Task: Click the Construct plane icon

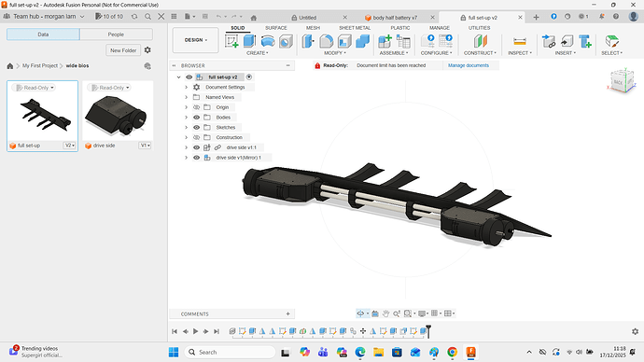Action: pyautogui.click(x=480, y=41)
